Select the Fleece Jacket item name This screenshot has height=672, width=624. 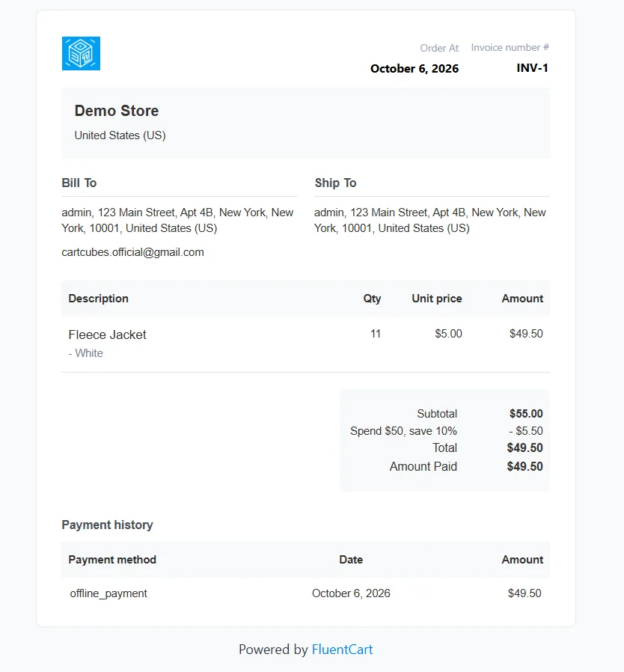click(108, 335)
